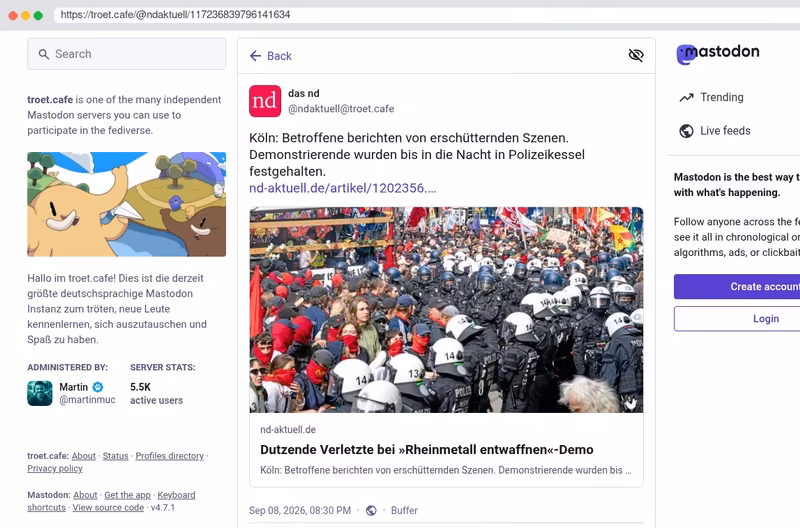800x528 pixels.
Task: Click the Live feeds globe icon
Action: 686,131
